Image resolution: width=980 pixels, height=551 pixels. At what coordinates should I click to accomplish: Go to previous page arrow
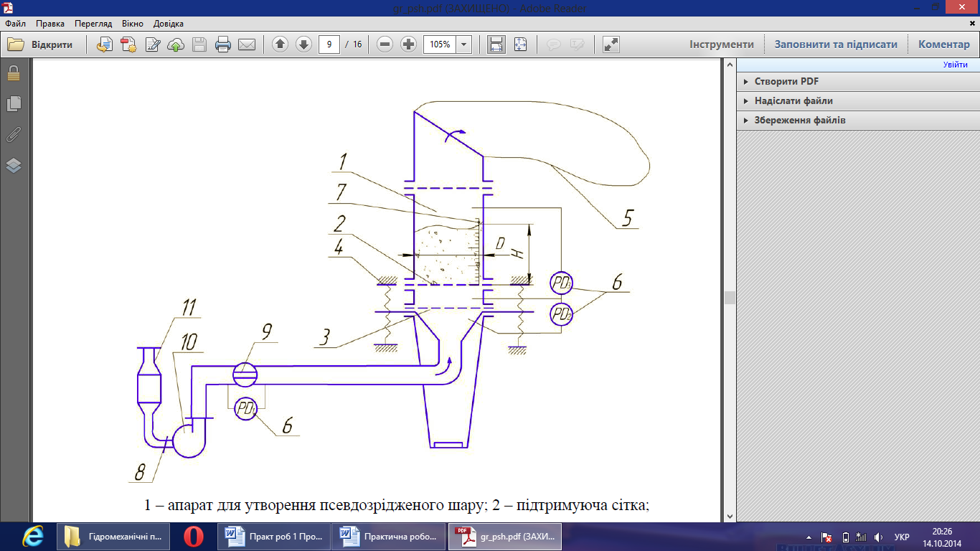[280, 44]
